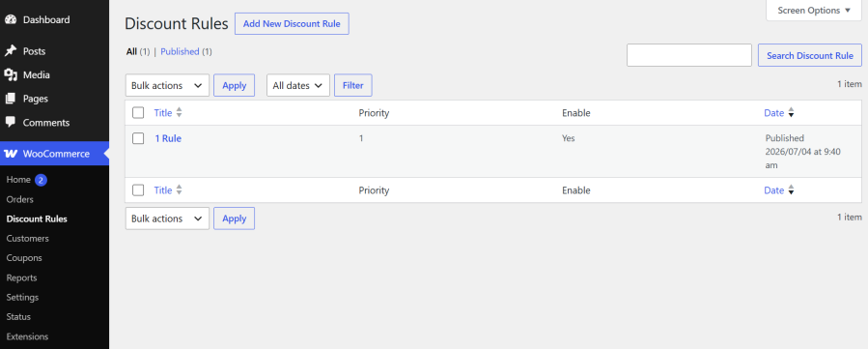The height and width of the screenshot is (349, 868).
Task: Tick the select-all checkbox in top header row
Action: click(138, 113)
